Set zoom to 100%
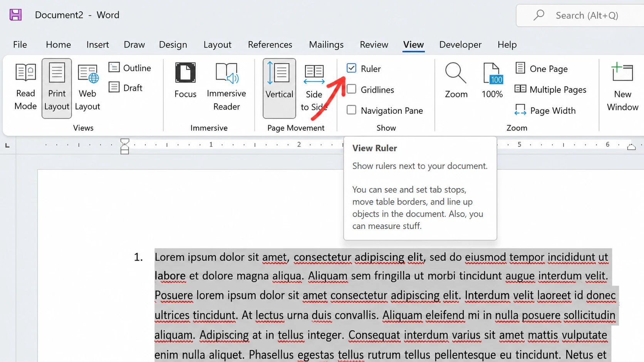The height and width of the screenshot is (362, 644). click(492, 81)
